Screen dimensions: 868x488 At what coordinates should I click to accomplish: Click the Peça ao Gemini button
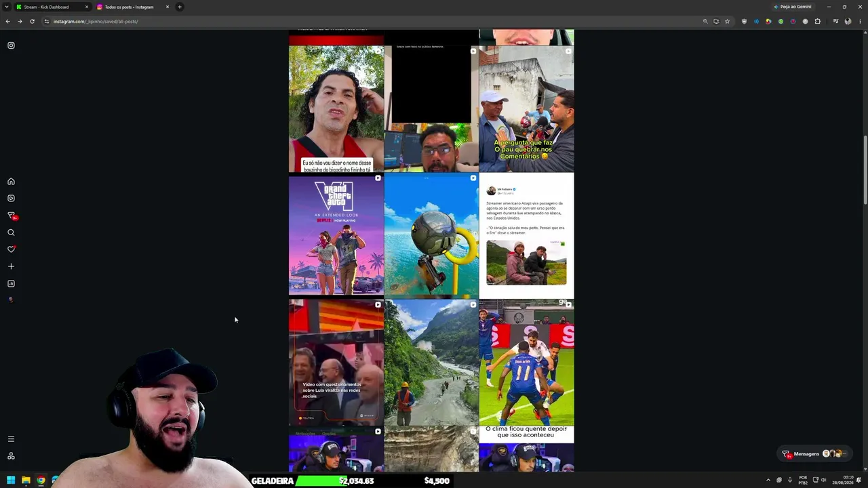pyautogui.click(x=792, y=7)
